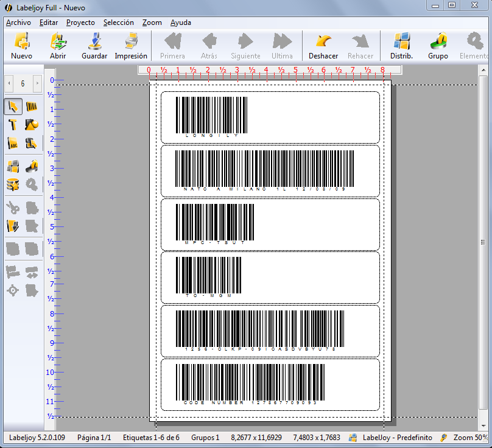Image resolution: width=492 pixels, height=448 pixels.
Task: Click 'Grupos 1' in status bar
Action: coord(205,438)
